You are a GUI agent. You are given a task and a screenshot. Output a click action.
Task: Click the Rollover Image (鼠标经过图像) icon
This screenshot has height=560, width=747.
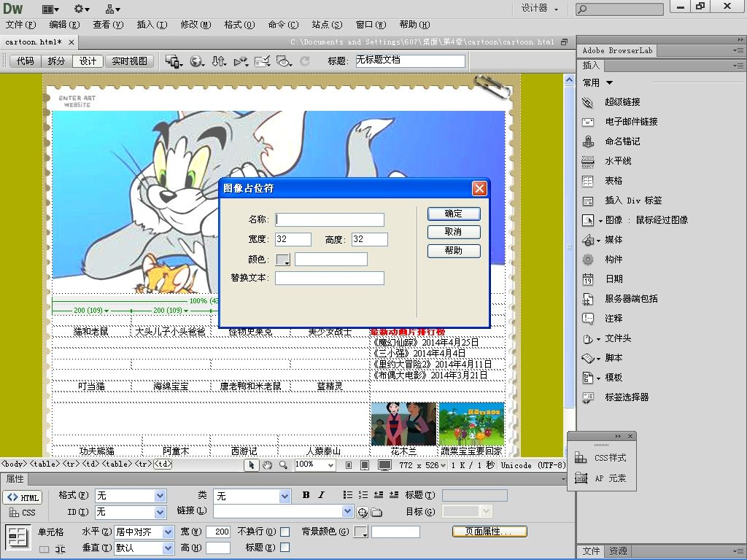coord(588,220)
